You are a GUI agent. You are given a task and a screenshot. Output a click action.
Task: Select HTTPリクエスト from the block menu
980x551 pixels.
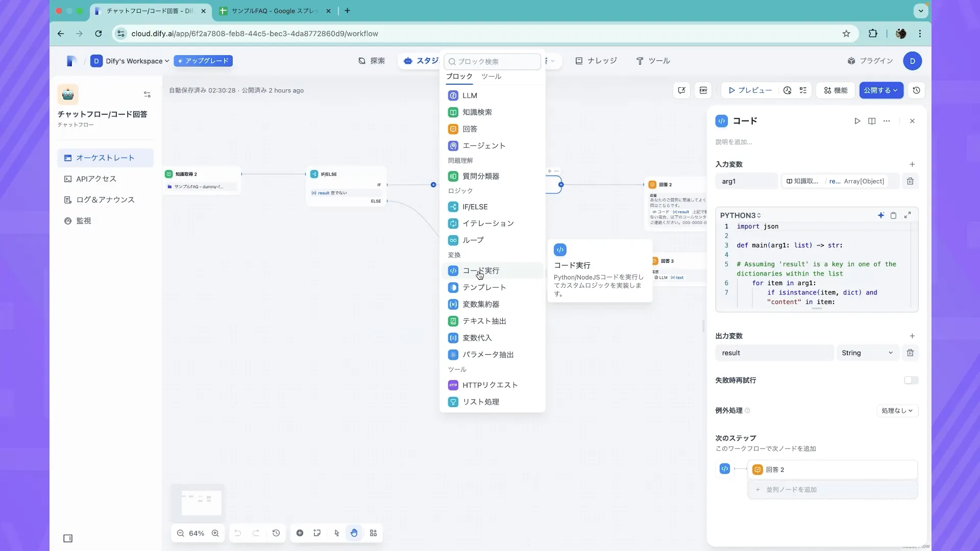(x=489, y=385)
